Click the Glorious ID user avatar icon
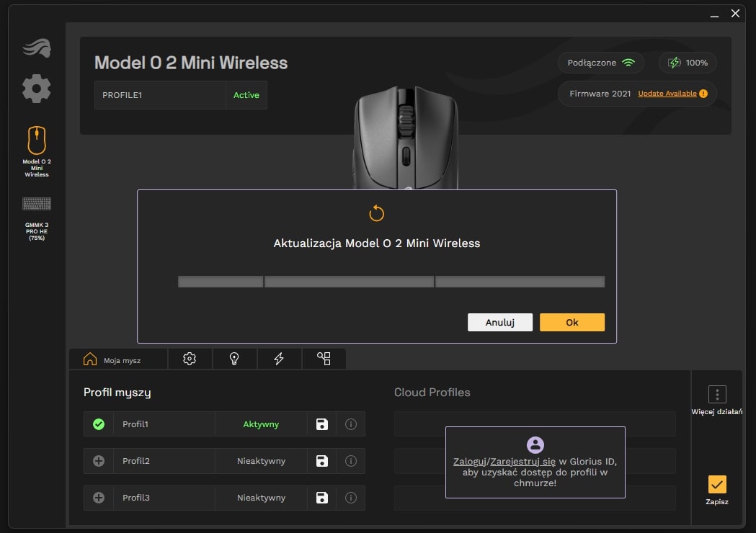Viewport: 756px width, 533px height. point(535,444)
